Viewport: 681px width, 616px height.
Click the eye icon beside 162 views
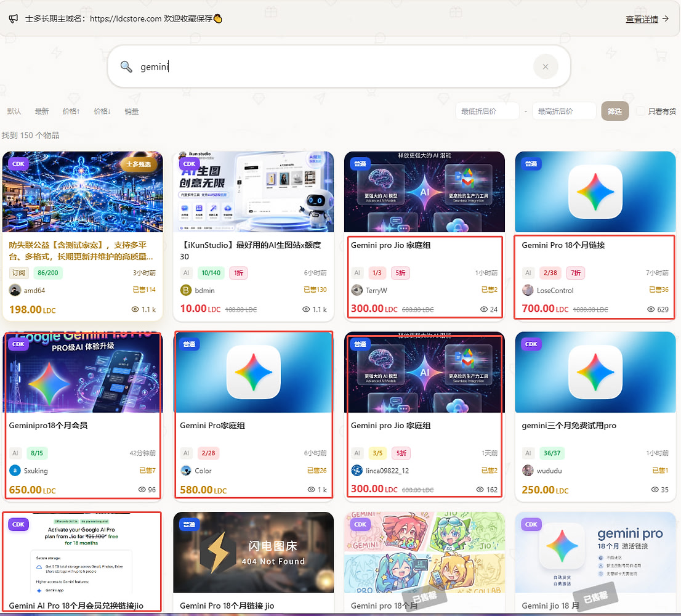pyautogui.click(x=480, y=490)
